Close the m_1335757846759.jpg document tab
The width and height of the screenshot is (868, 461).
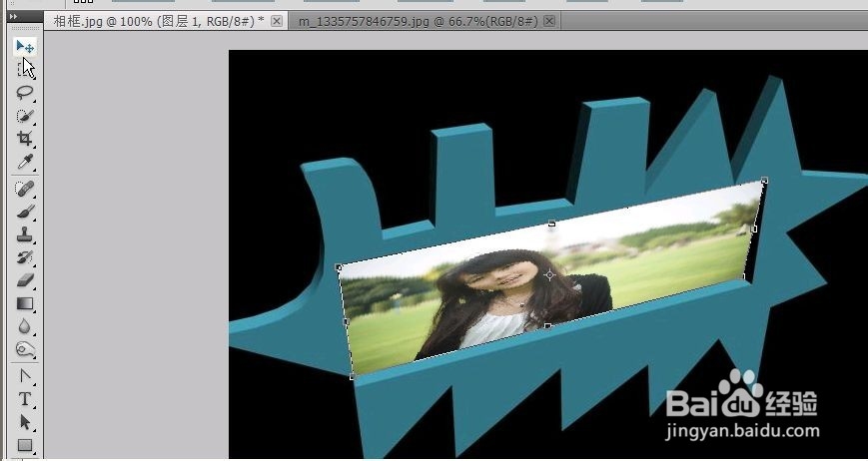pyautogui.click(x=549, y=21)
